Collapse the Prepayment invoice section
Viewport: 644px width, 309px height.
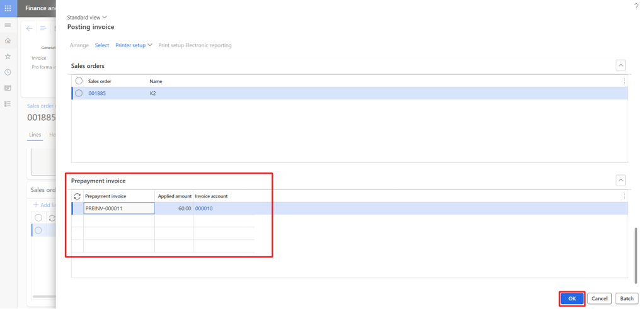621,181
